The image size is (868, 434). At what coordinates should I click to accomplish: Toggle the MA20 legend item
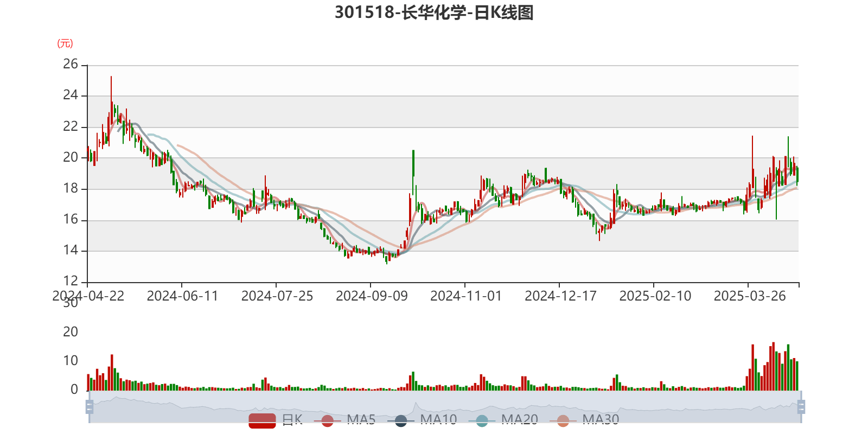[503, 420]
